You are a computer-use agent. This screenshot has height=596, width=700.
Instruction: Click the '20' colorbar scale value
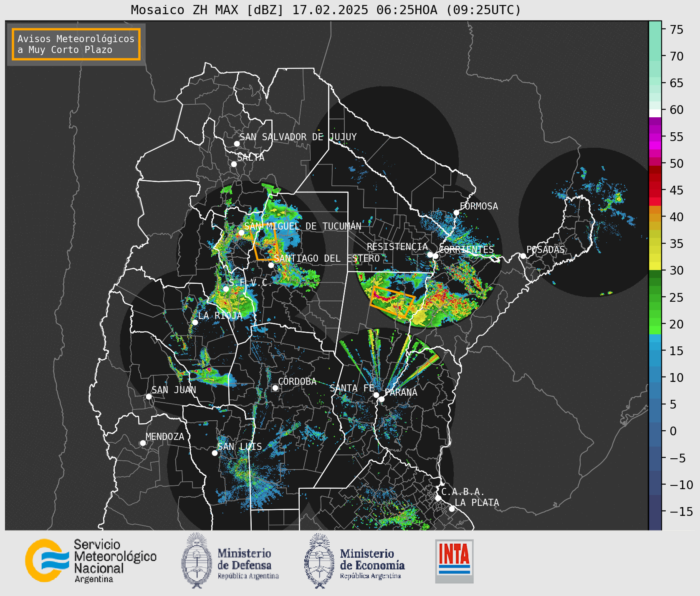tap(677, 324)
